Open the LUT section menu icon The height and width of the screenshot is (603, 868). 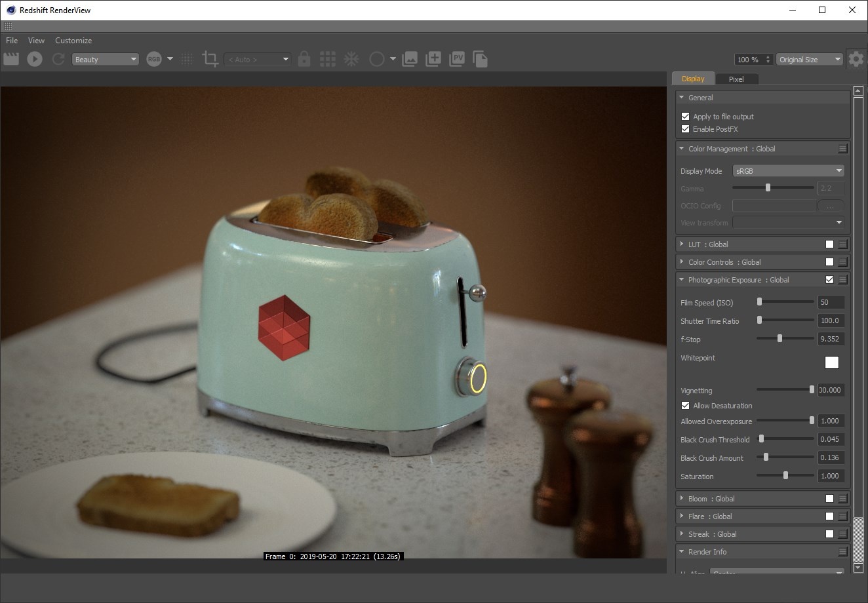pos(843,244)
